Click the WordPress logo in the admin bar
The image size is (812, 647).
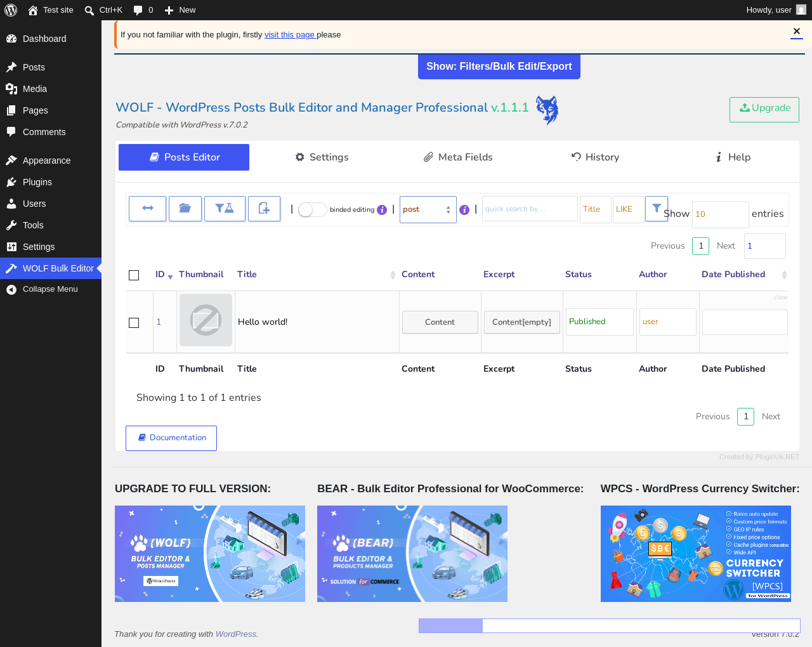coord(11,10)
